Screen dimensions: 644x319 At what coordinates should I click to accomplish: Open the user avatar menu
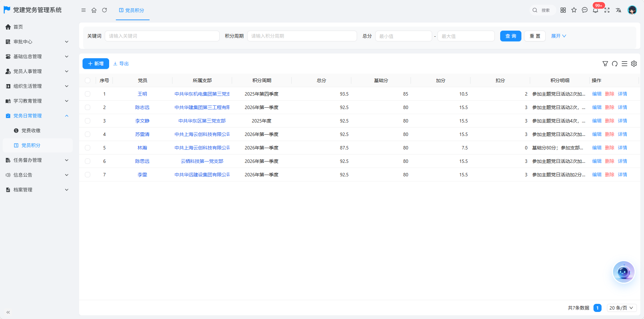[x=632, y=10]
